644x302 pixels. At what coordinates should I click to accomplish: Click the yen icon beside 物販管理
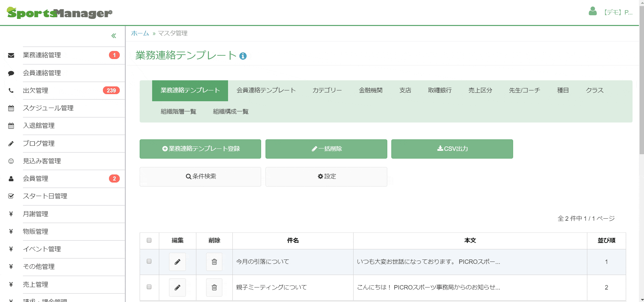pos(11,231)
